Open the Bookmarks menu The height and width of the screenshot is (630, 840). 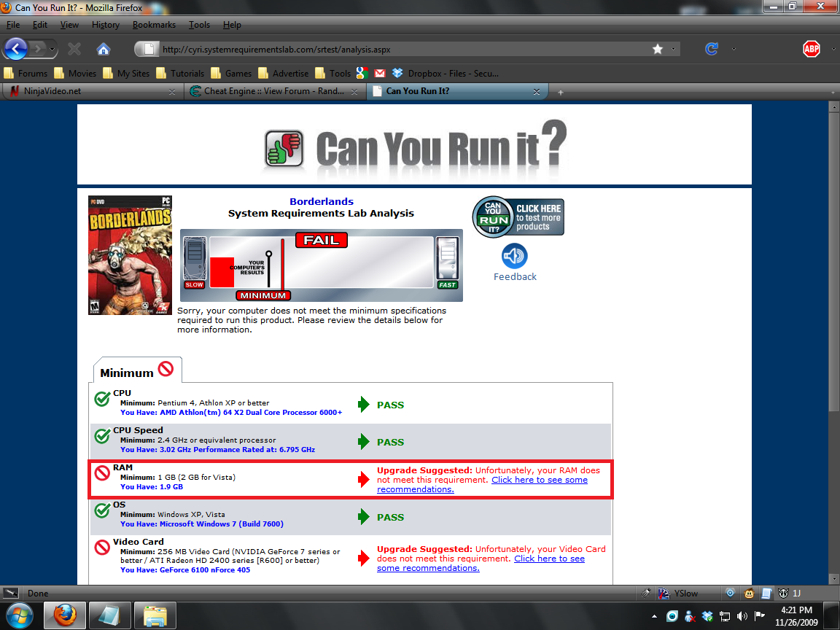point(154,25)
